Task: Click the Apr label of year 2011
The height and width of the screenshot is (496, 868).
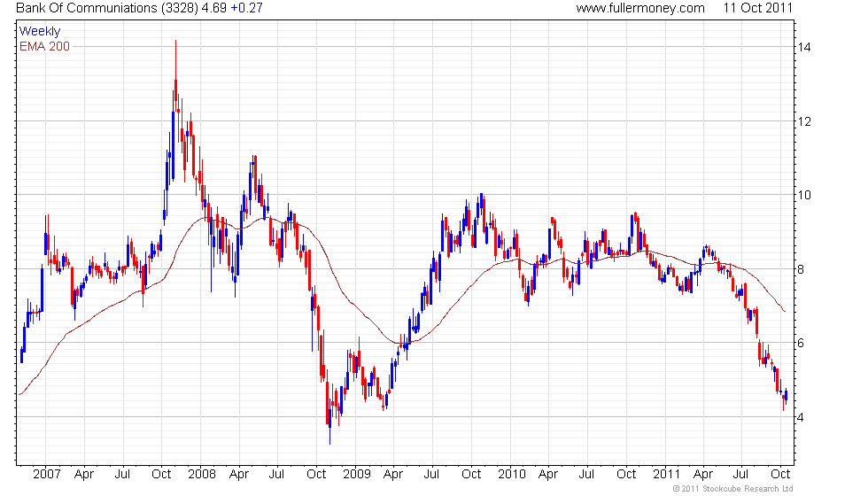Action: point(703,475)
